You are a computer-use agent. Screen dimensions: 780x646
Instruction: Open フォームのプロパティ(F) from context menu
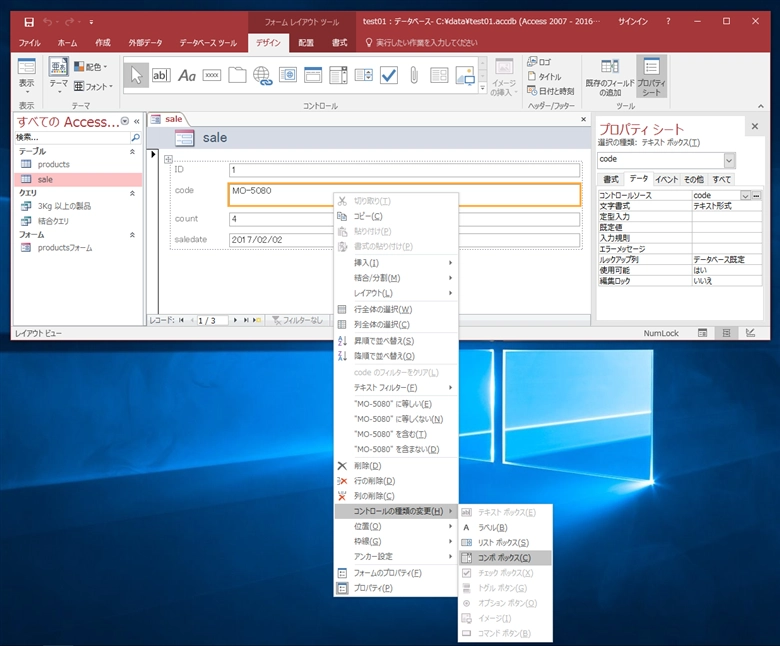(x=396, y=573)
